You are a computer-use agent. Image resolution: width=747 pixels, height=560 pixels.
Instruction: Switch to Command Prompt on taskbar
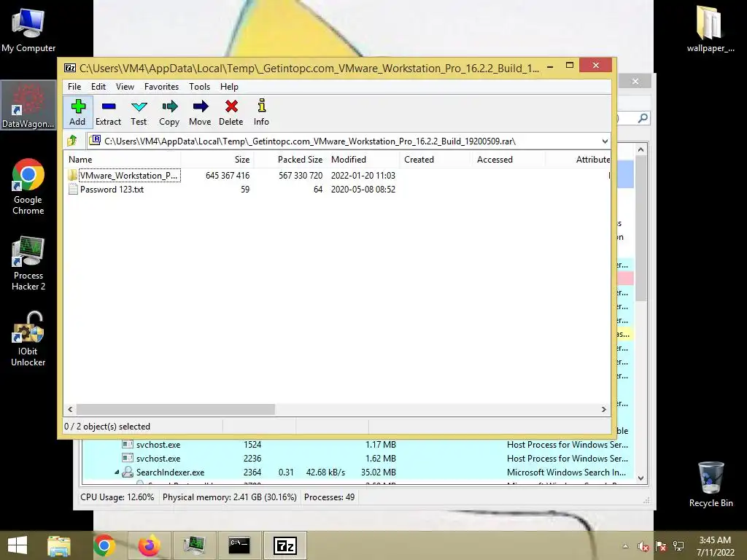click(x=239, y=545)
